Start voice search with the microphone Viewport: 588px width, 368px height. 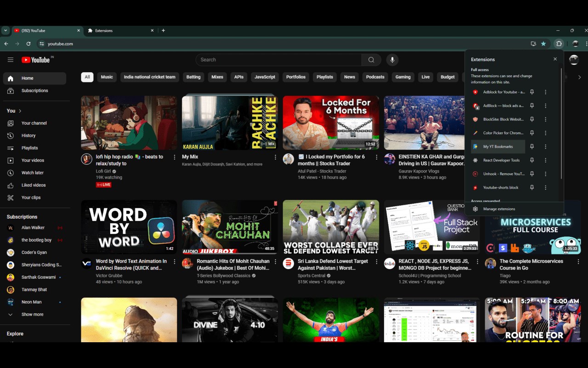(x=392, y=60)
